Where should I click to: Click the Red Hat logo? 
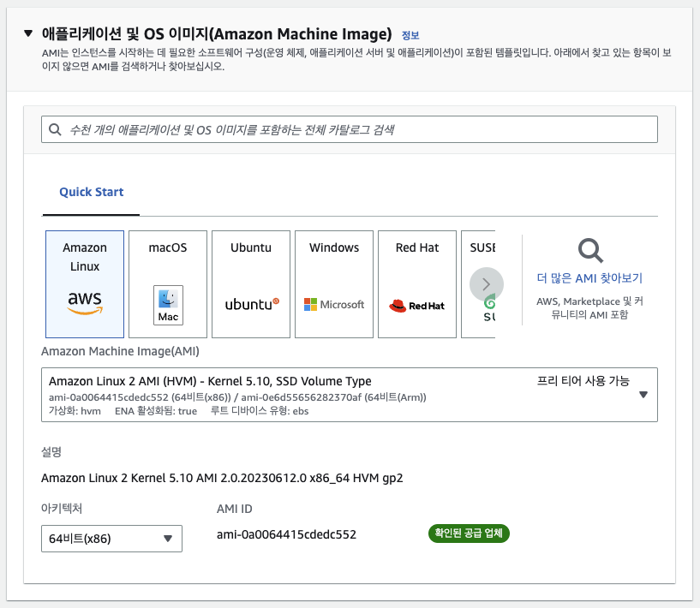(x=417, y=306)
